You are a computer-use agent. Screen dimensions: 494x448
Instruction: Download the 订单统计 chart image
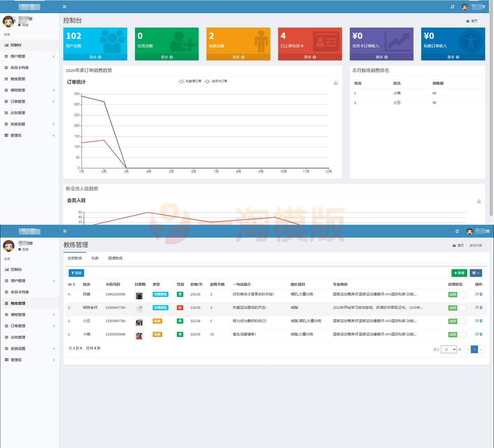pyautogui.click(x=336, y=83)
